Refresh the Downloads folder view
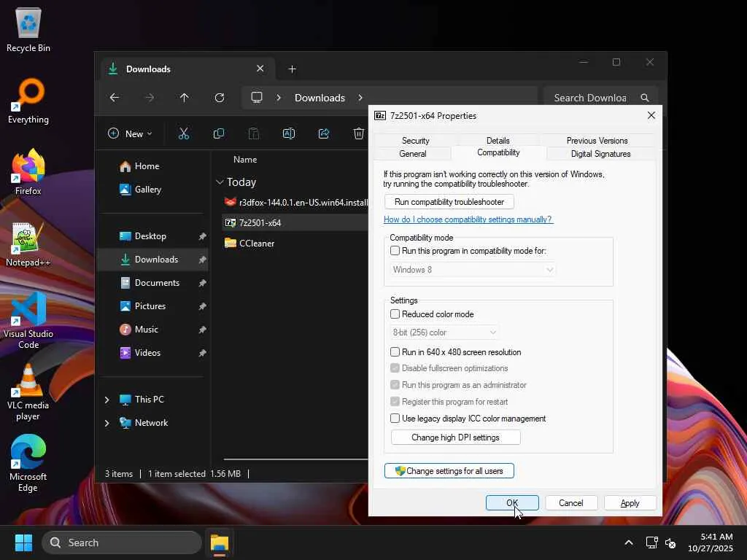 [x=220, y=98]
